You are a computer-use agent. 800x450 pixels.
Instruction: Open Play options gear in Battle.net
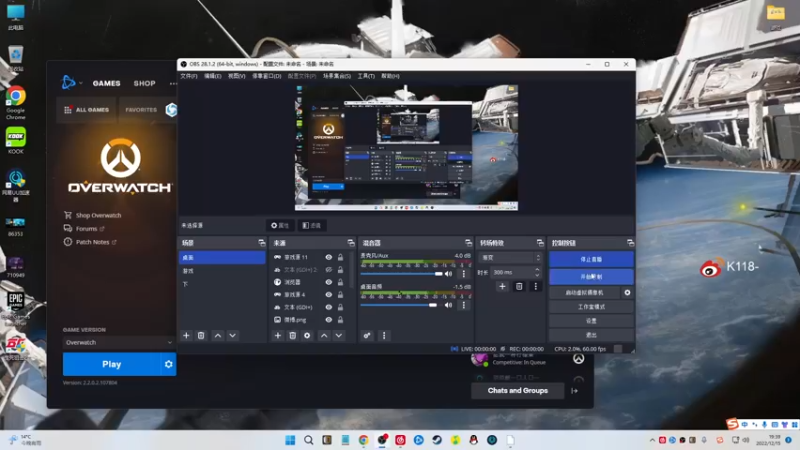point(169,364)
